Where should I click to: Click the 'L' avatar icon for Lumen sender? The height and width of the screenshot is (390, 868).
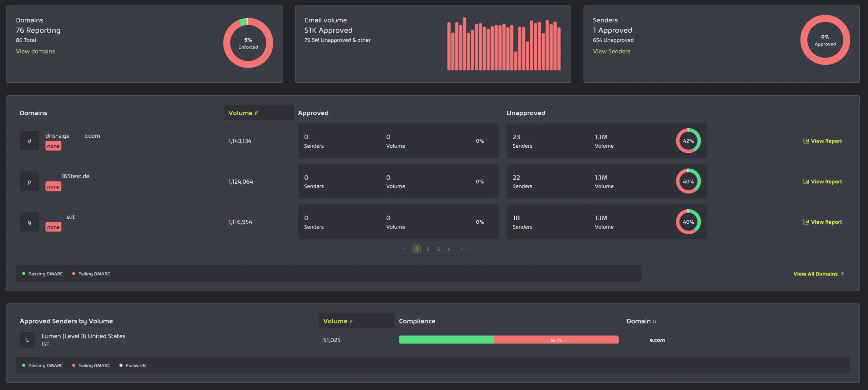pyautogui.click(x=27, y=340)
